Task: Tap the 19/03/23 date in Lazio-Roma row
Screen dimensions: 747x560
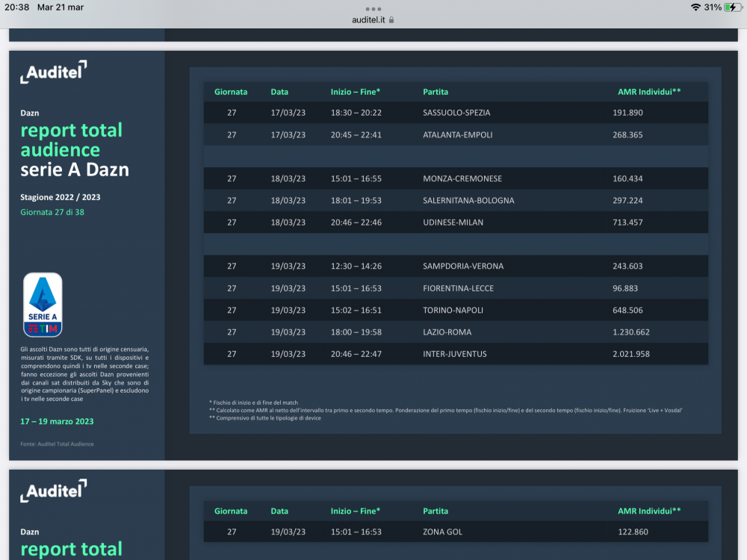Action: 288,332
